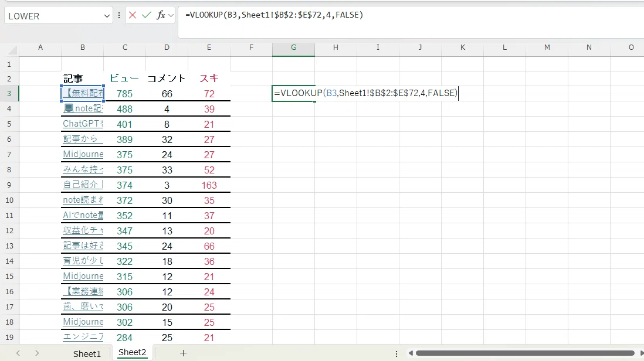Image resolution: width=644 pixels, height=361 pixels.
Task: Select row 3 header
Action: 9,94
